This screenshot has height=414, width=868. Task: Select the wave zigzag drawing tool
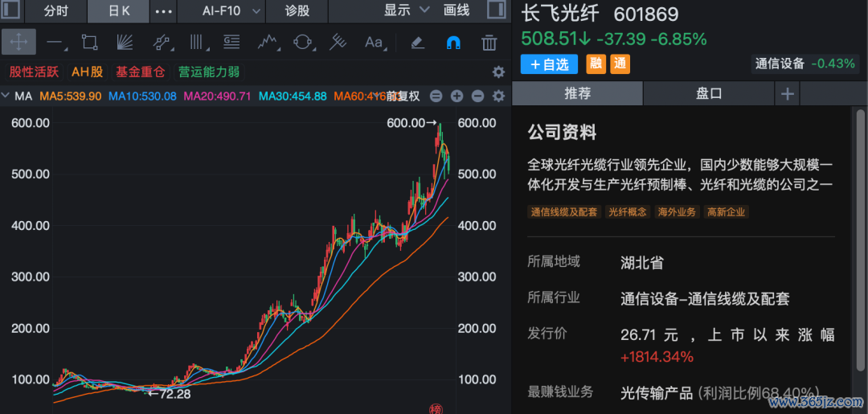[268, 42]
